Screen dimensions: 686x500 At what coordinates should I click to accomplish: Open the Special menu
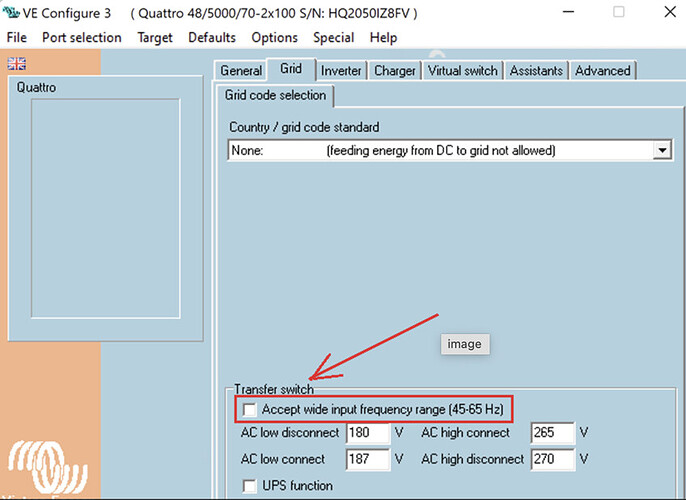point(333,38)
